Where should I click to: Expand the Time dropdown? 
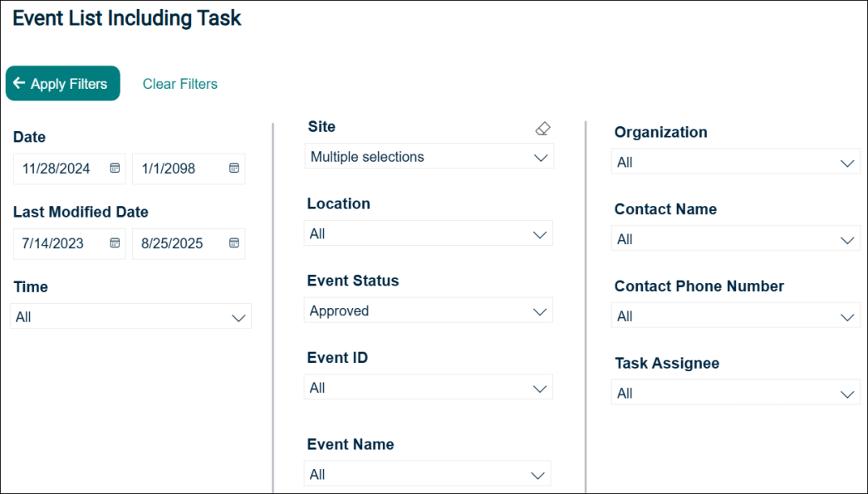pyautogui.click(x=130, y=316)
